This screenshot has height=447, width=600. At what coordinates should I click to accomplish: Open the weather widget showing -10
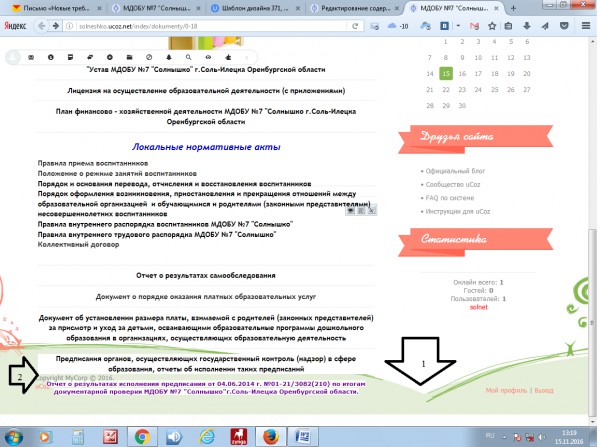(398, 26)
